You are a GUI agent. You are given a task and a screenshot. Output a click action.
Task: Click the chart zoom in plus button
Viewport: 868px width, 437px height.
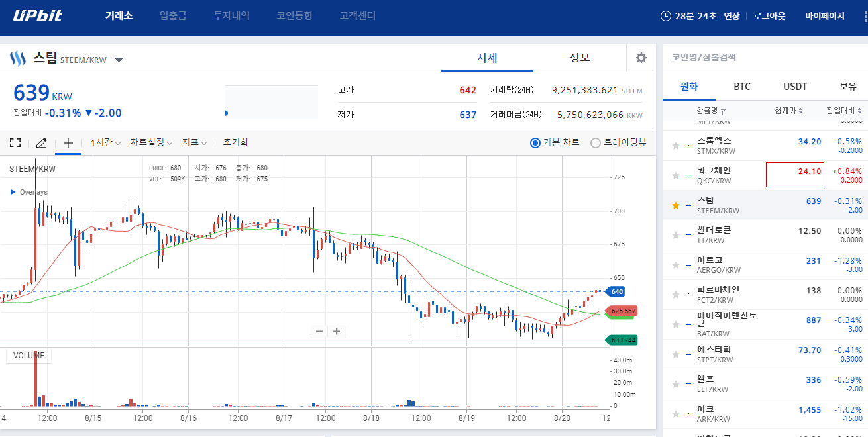click(337, 332)
